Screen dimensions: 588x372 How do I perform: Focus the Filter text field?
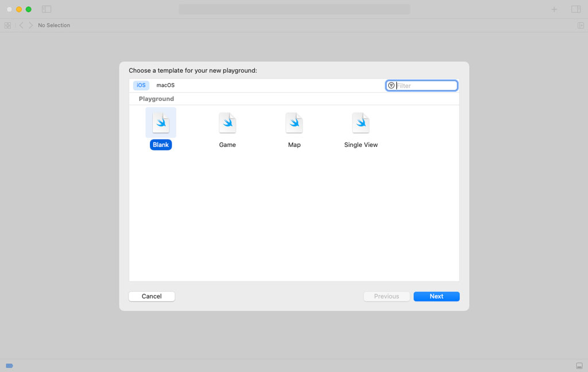coord(425,86)
